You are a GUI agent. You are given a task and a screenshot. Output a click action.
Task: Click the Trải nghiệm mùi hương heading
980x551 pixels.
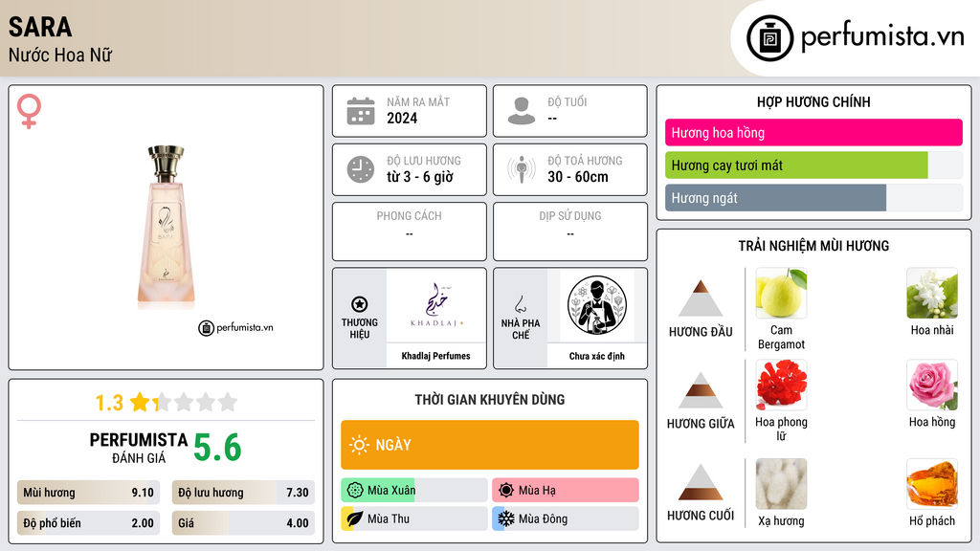[x=813, y=246]
